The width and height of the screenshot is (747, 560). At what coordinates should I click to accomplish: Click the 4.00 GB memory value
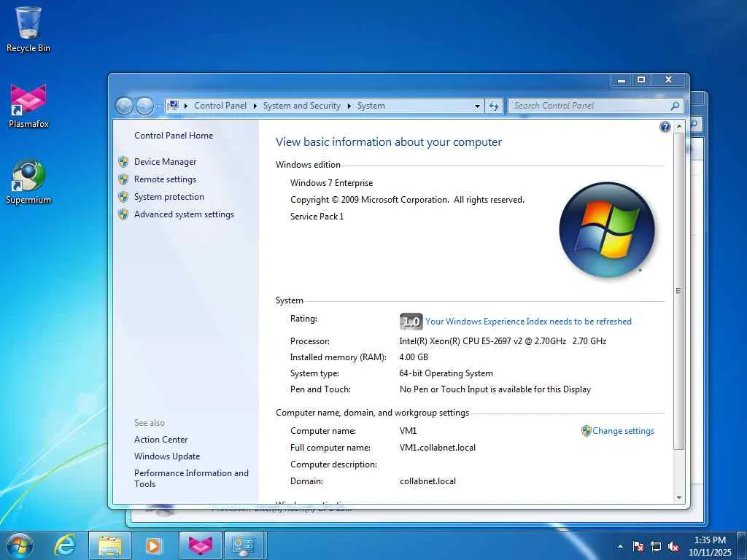(414, 357)
